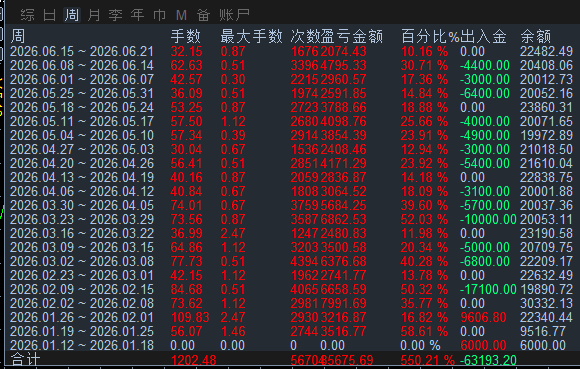This screenshot has height=369, width=580.
Task: Click trade count 4065
Action: coord(304,290)
